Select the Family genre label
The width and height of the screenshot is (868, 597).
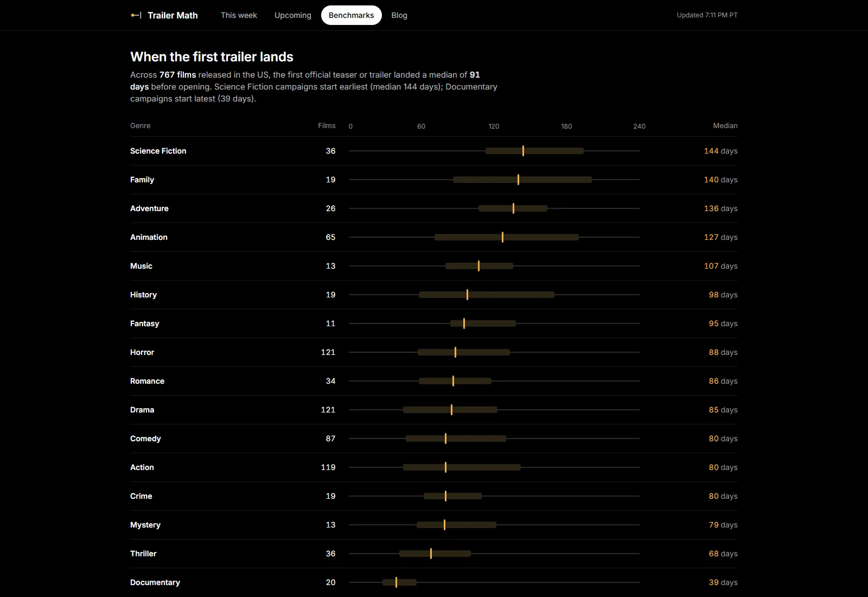click(142, 180)
